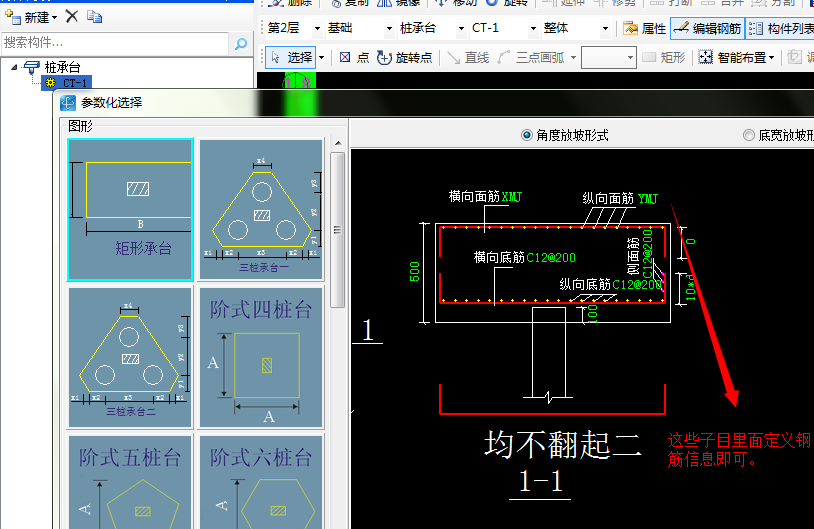Select the 阶式五桩台 thumbnail
Image resolution: width=814 pixels, height=529 pixels.
point(130,482)
